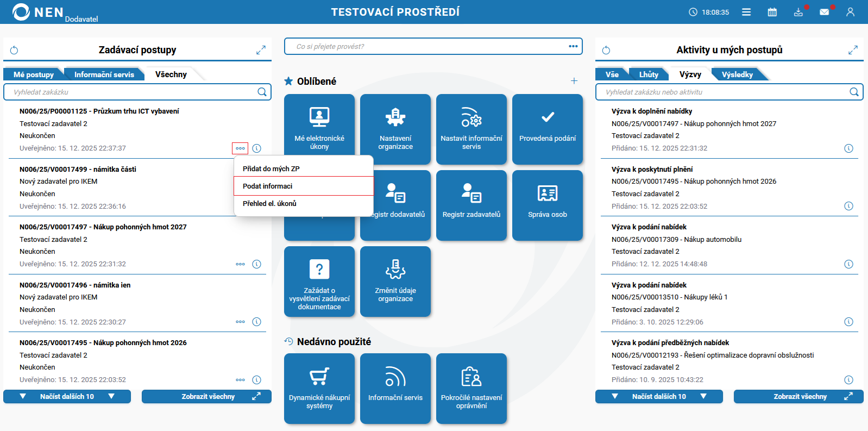
Task: Switch to Vše tab in activities
Action: tap(612, 74)
